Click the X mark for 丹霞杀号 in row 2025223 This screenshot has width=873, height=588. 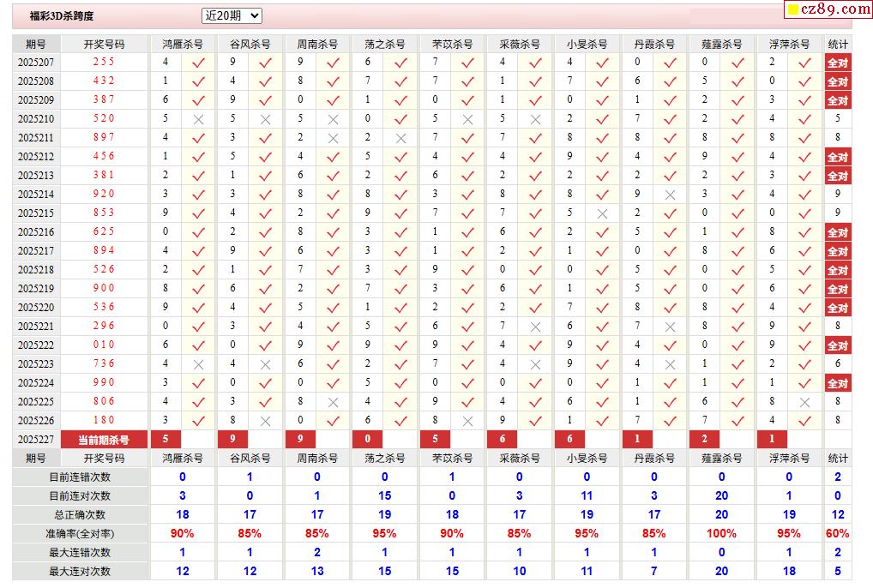pos(670,365)
